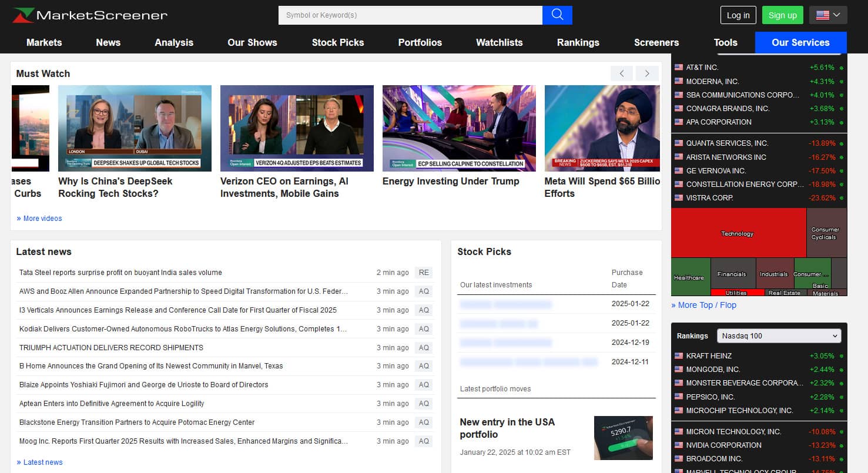Open the Stock Picks menu
Screen dimensions: 868x473
(x=338, y=42)
